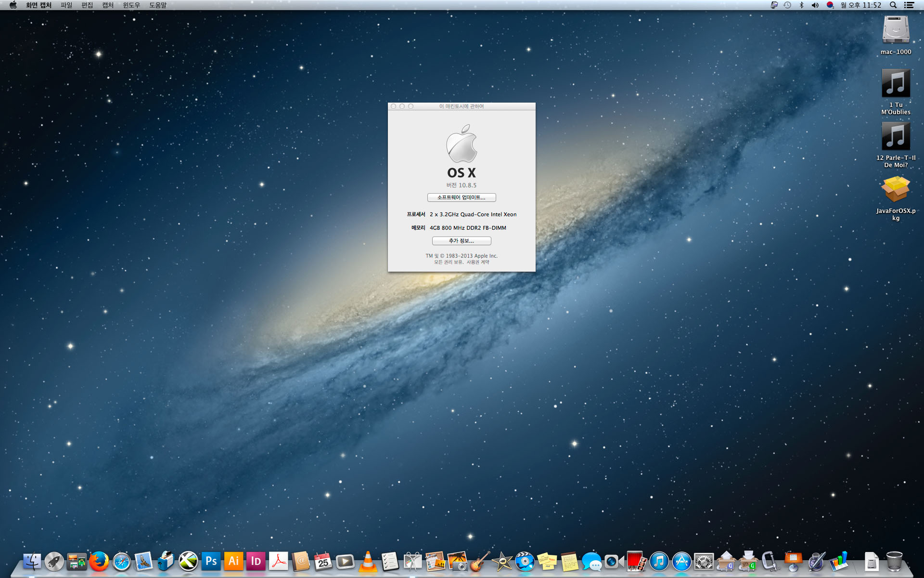The height and width of the screenshot is (578, 924).
Task: Open the Trash in the dock
Action: [x=894, y=562]
